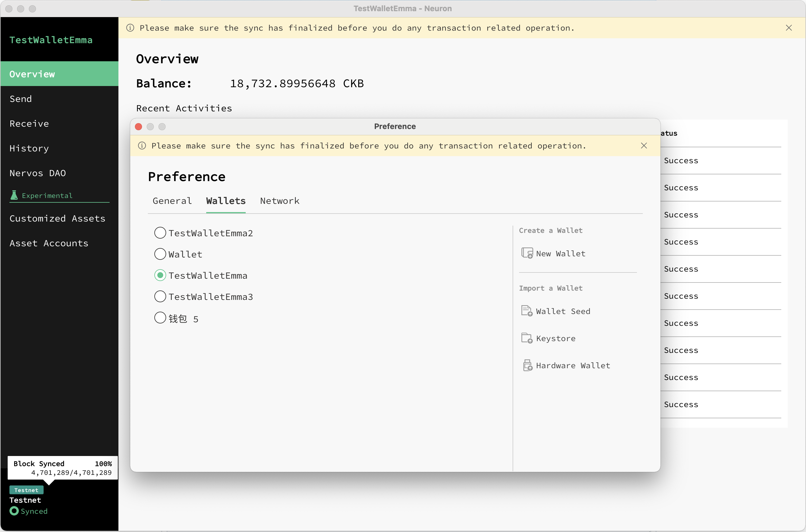
Task: Close the Preference window with red button
Action: pyautogui.click(x=138, y=127)
